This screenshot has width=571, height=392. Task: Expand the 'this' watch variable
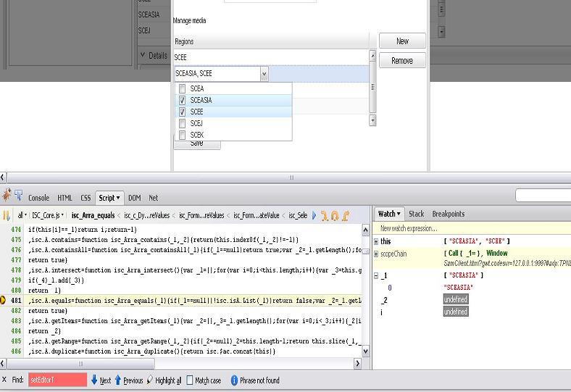point(376,241)
